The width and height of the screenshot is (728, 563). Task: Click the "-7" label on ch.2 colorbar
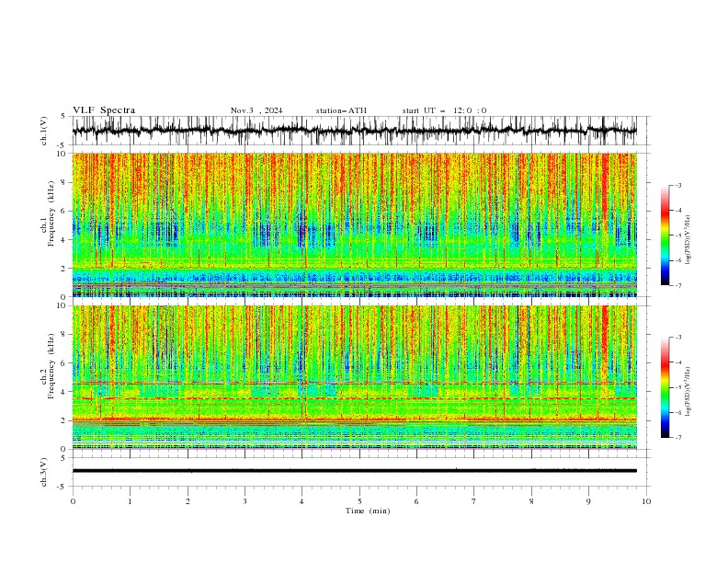[678, 437]
